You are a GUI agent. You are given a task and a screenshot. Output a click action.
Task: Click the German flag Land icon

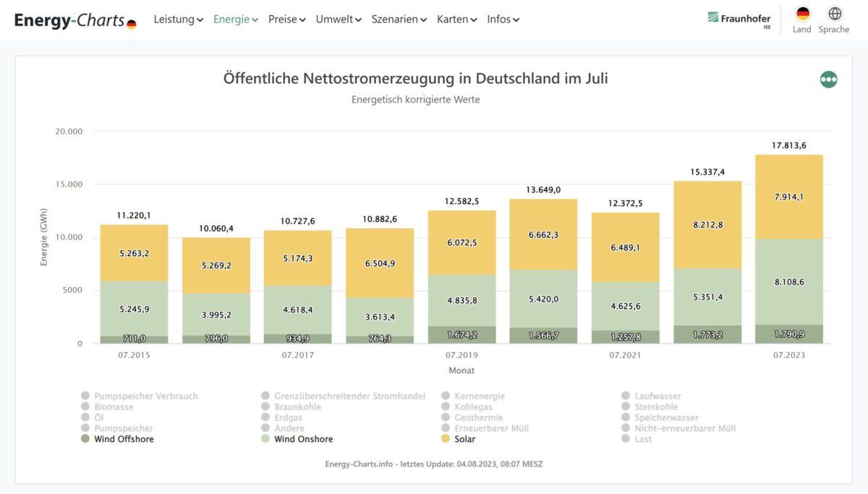click(x=802, y=14)
